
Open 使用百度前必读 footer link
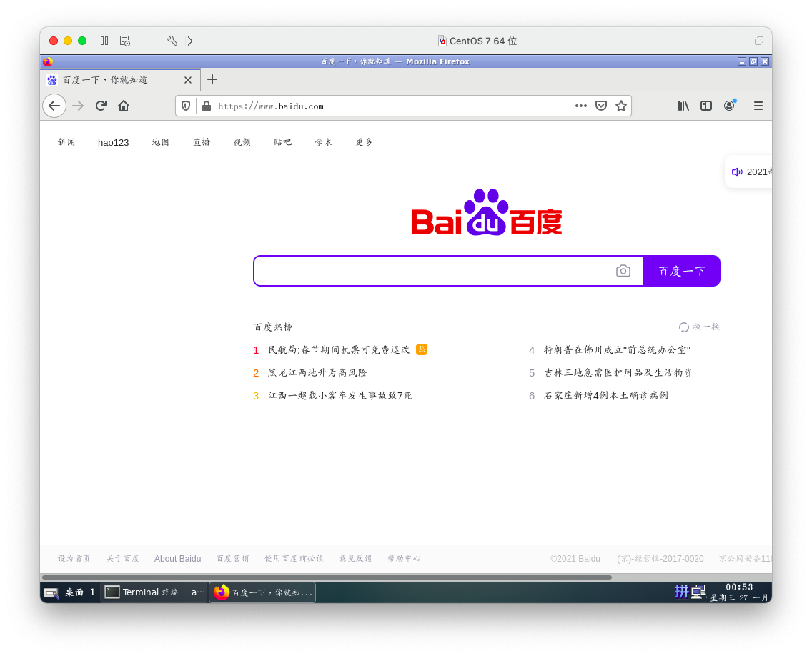tap(294, 559)
